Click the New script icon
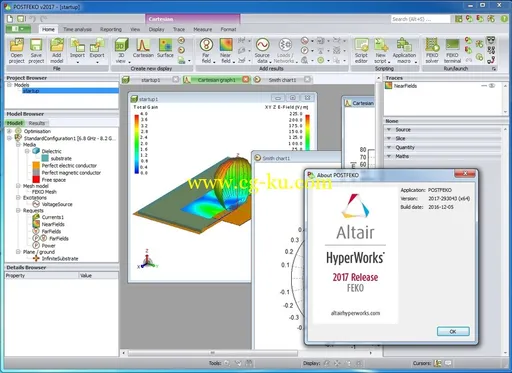The image size is (512, 373). tap(381, 51)
